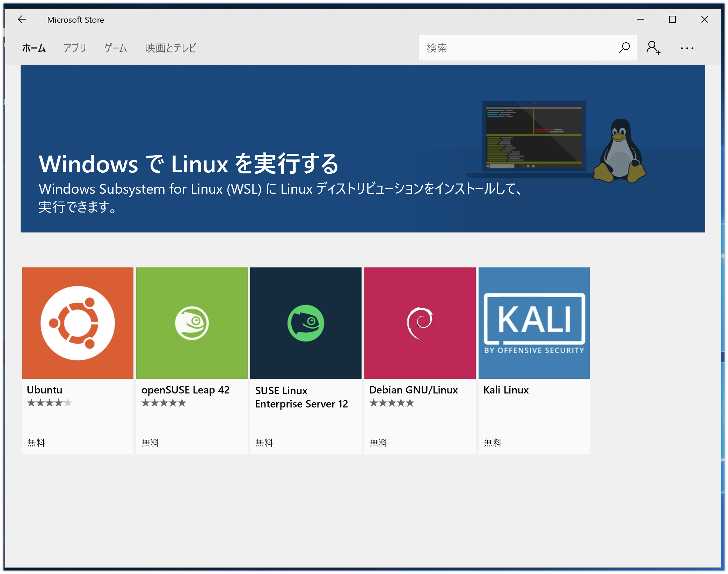This screenshot has height=574, width=728.
Task: Switch to the ゲーム tab
Action: pyautogui.click(x=116, y=48)
